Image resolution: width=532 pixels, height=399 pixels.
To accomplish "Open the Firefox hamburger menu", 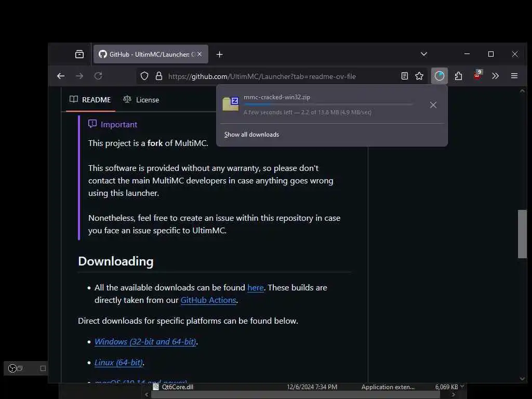I will [514, 76].
